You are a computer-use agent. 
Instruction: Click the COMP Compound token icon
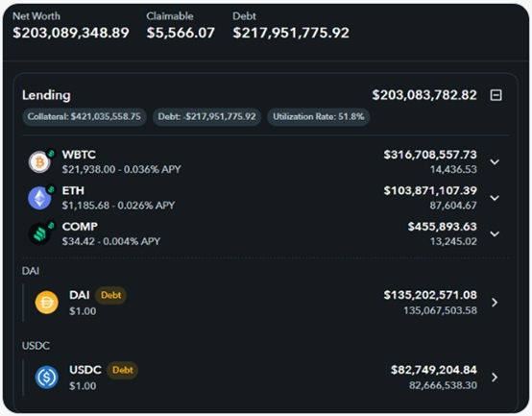coord(39,233)
